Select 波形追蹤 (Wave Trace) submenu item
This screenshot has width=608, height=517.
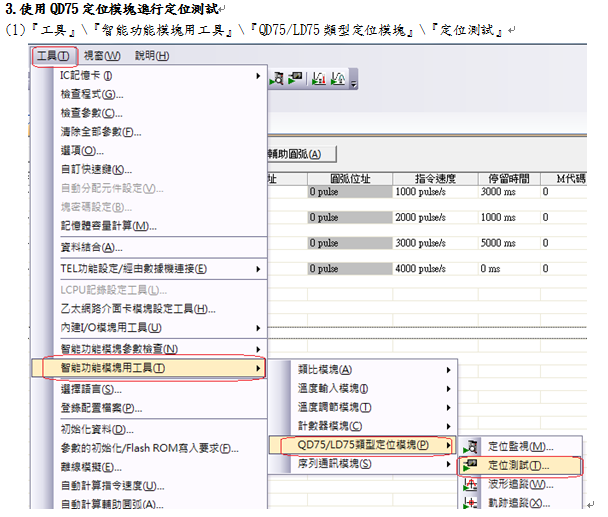[519, 485]
